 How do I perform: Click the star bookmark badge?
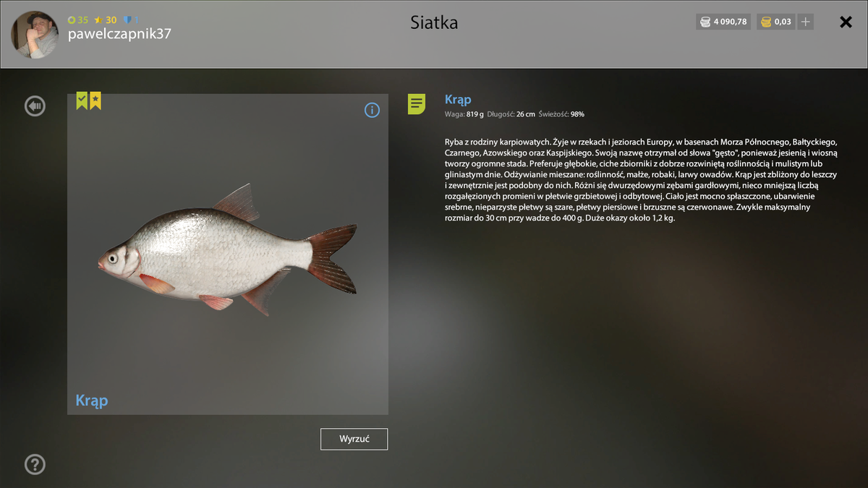click(x=95, y=101)
